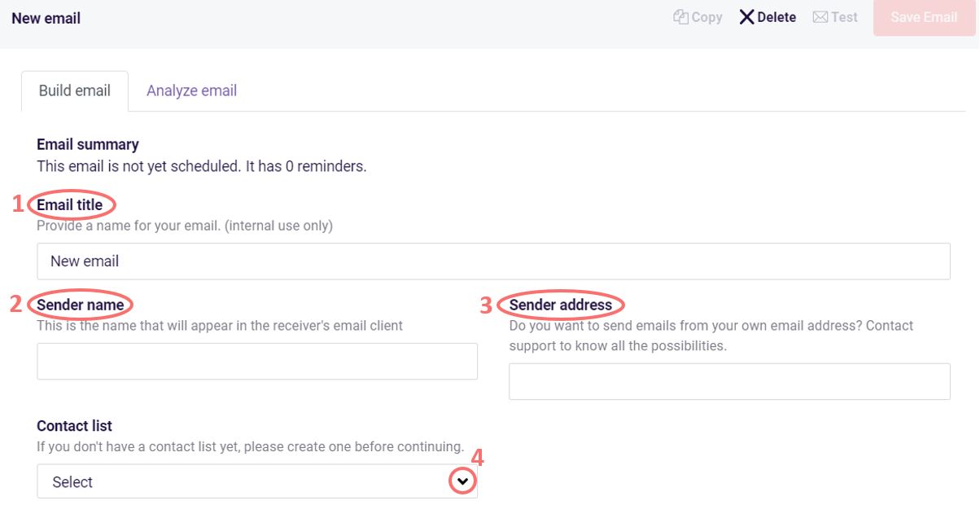Click the 'New email' page heading
The height and width of the screenshot is (505, 980).
click(46, 17)
